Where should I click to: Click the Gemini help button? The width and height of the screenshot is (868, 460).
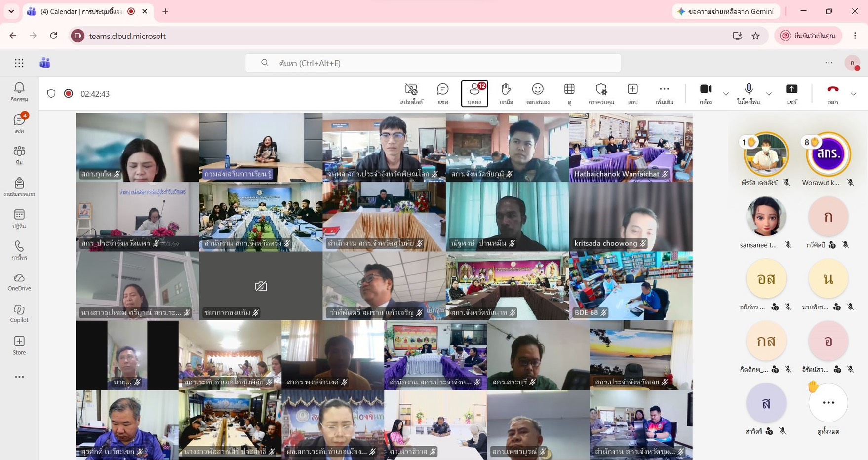point(726,11)
